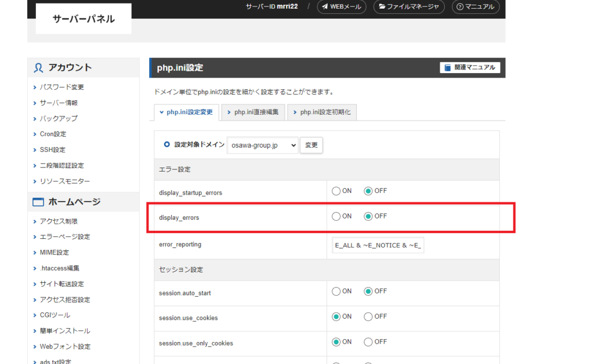Open パスワード変更 in the sidebar

(61, 87)
